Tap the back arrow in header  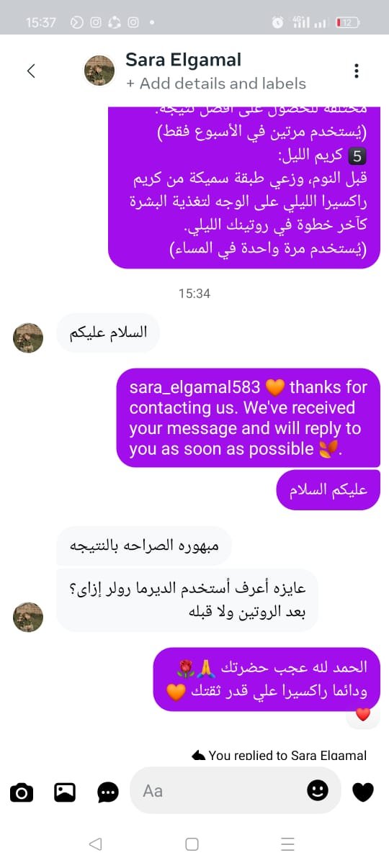(x=31, y=71)
